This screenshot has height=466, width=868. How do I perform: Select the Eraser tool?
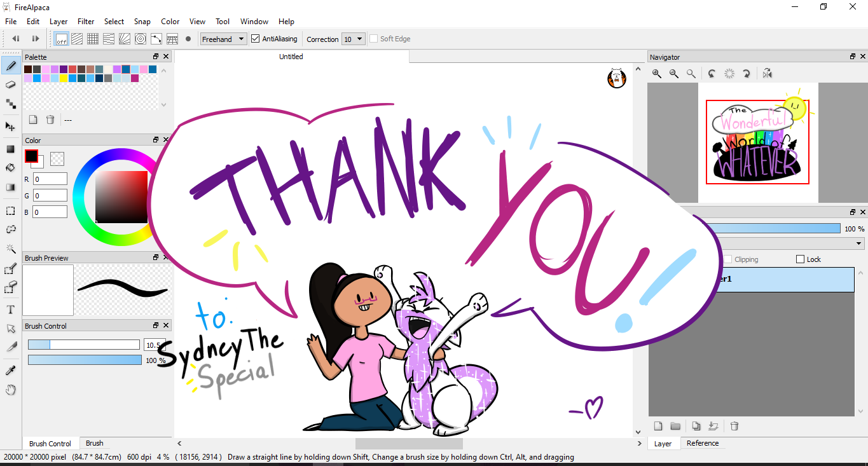[x=11, y=85]
